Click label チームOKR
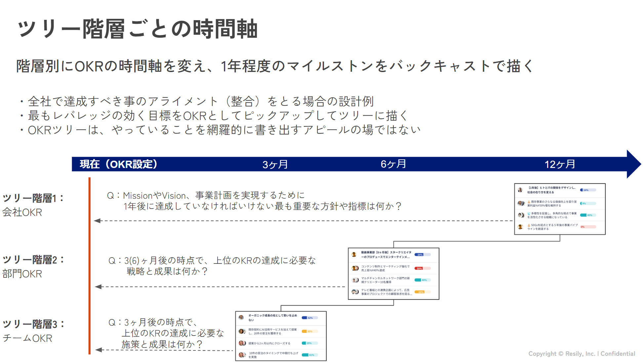The width and height of the screenshot is (643, 364). point(27,338)
